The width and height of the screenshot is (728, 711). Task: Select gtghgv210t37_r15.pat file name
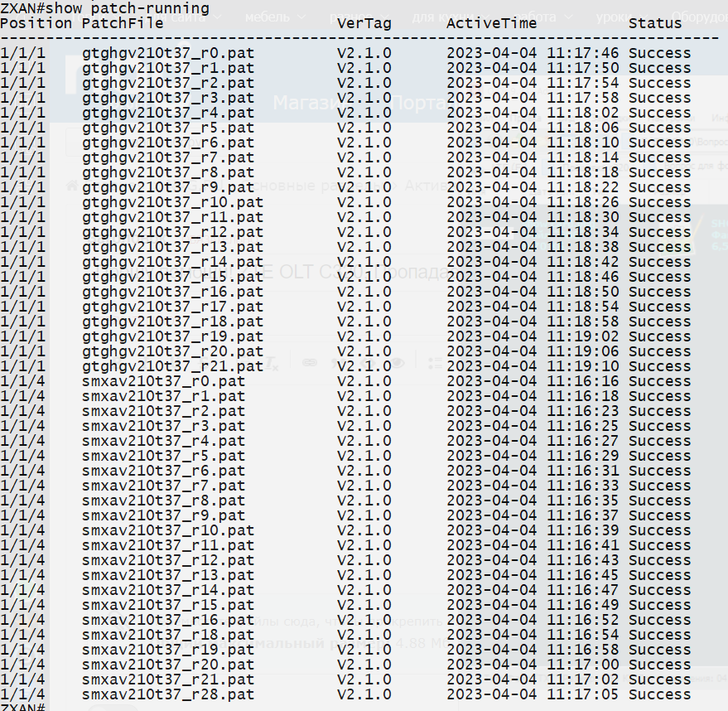pos(173,278)
